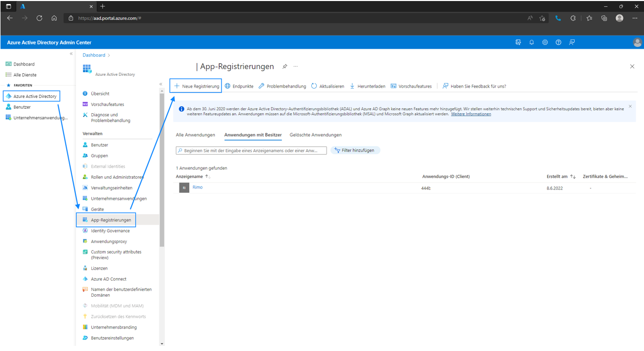Open Verwaltungseinheiten menu item
This screenshot has height=351, width=644.
(x=107, y=188)
